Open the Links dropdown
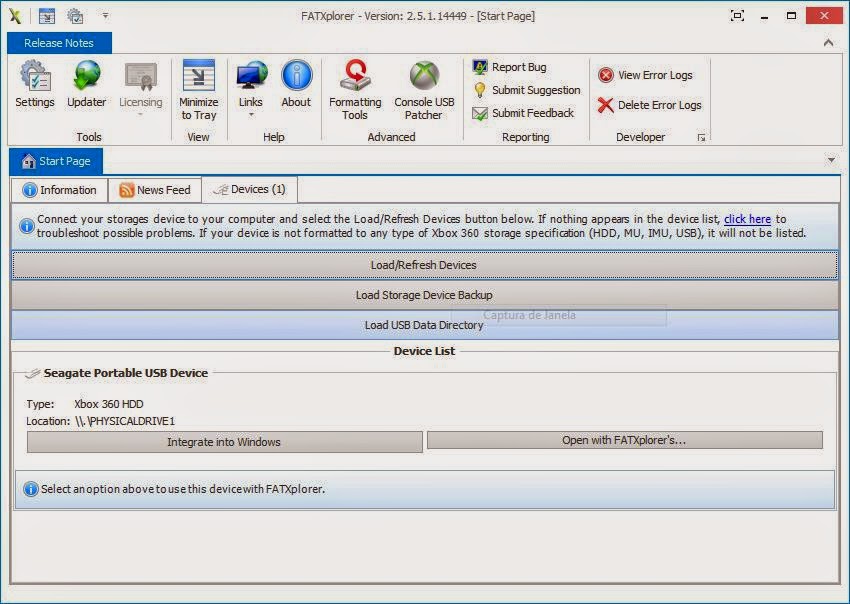 251,88
